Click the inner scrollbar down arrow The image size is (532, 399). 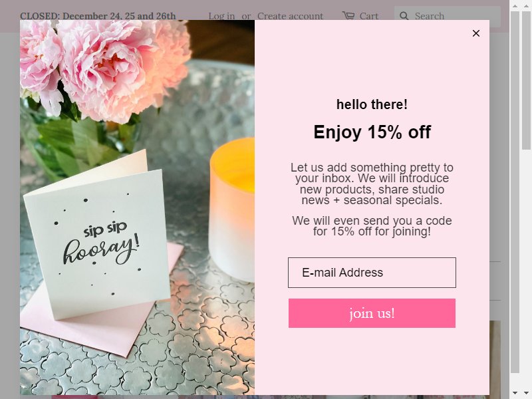click(x=515, y=393)
